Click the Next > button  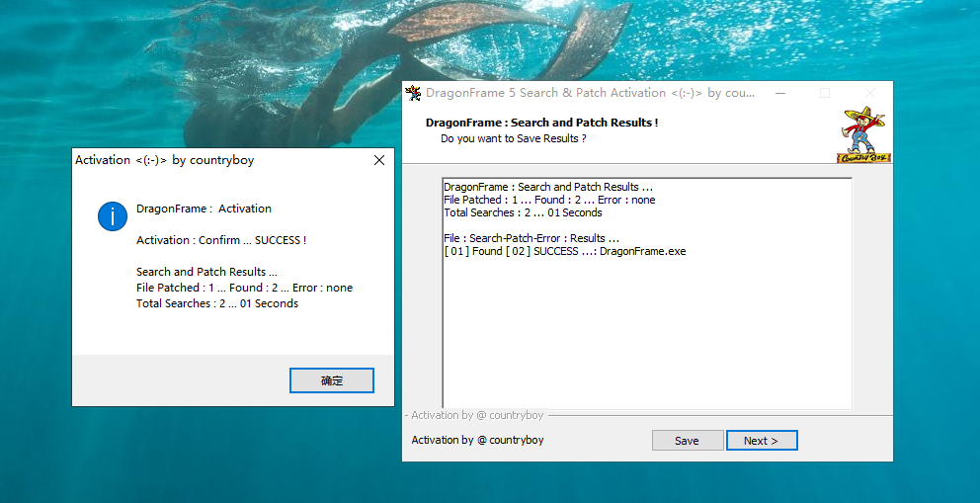tap(762, 441)
